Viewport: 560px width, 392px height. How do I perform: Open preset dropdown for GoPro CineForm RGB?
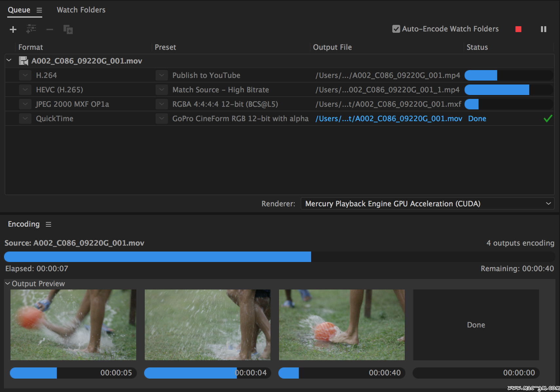point(162,119)
